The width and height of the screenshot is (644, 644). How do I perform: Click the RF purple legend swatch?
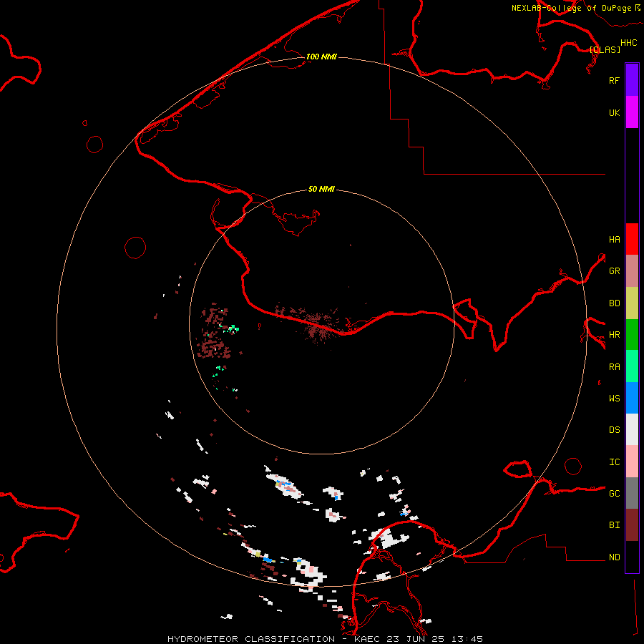pos(632,79)
